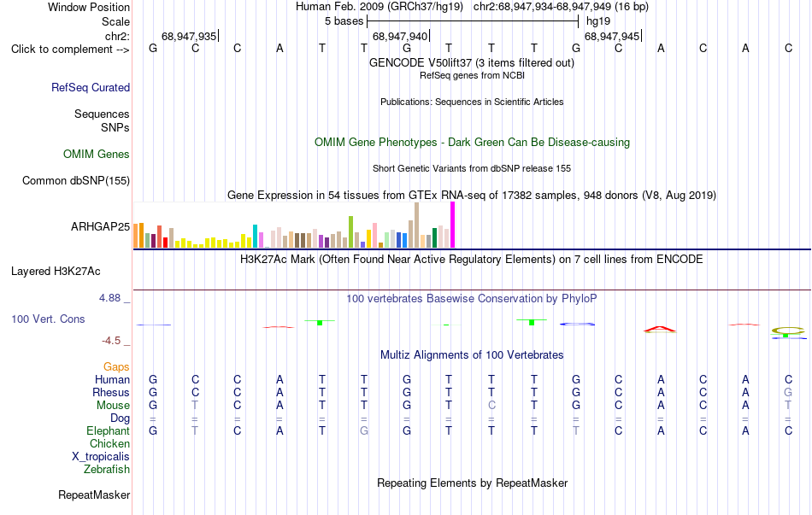Open the 100 Vert. Cons track label
The height and width of the screenshot is (515, 812).
point(48,319)
